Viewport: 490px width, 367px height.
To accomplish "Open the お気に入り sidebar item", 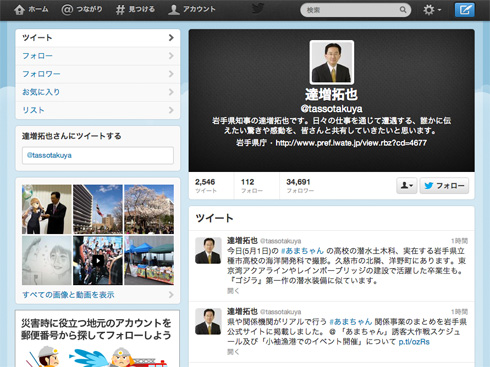I will [x=98, y=92].
